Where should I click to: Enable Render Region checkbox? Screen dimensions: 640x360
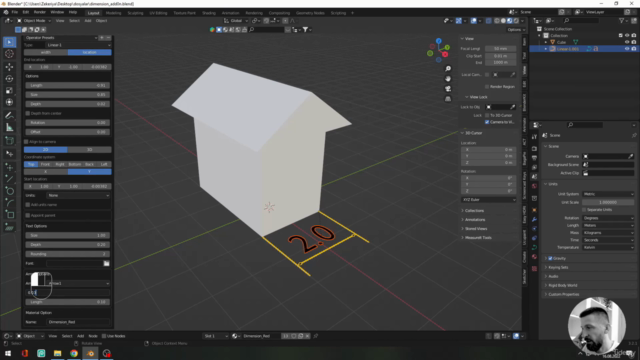click(x=487, y=87)
